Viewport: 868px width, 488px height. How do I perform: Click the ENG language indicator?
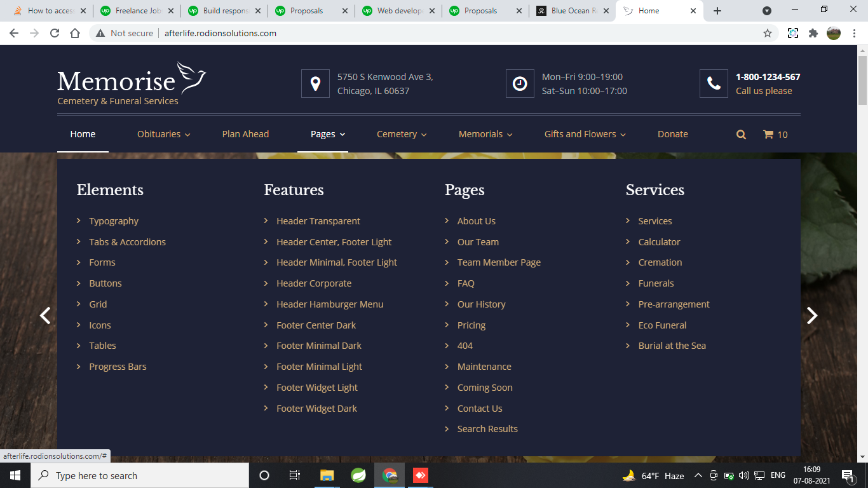coord(778,475)
